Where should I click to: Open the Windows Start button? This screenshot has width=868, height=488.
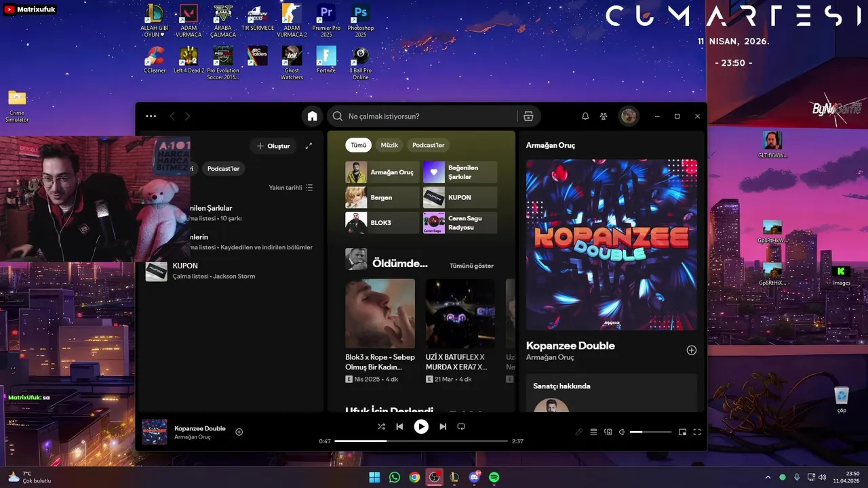click(x=374, y=477)
